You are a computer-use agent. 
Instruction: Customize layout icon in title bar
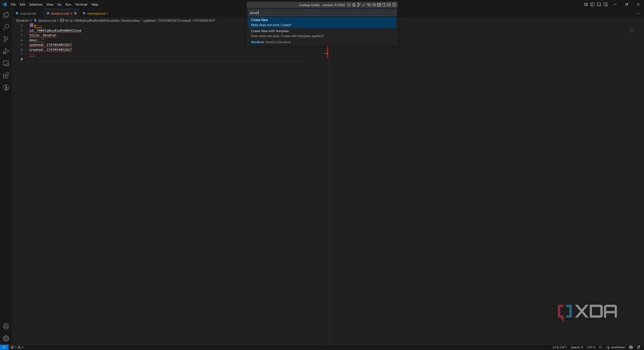pyautogui.click(x=586, y=4)
